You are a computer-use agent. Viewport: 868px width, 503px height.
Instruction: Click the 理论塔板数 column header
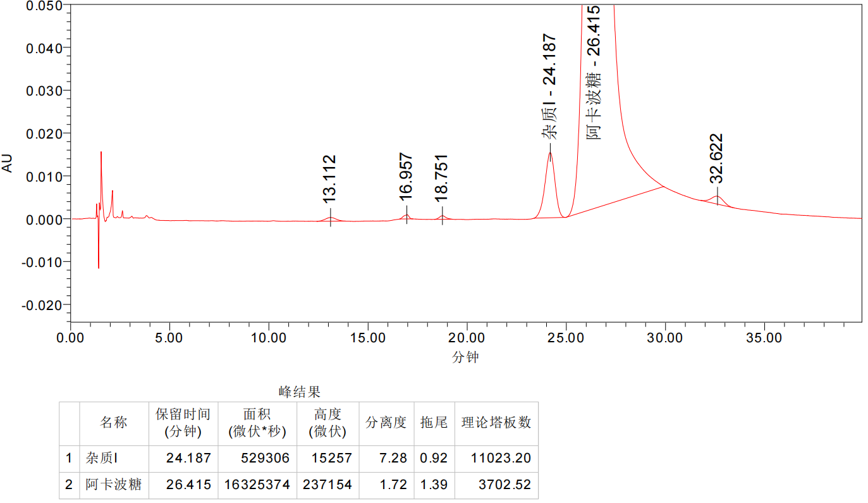click(x=496, y=423)
